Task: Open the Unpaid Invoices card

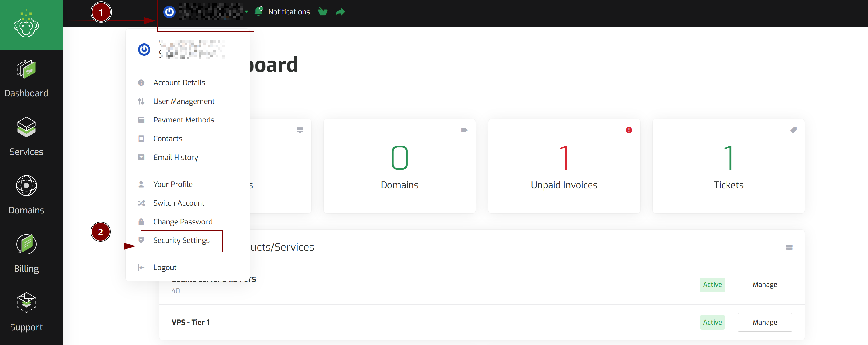Action: tap(564, 166)
